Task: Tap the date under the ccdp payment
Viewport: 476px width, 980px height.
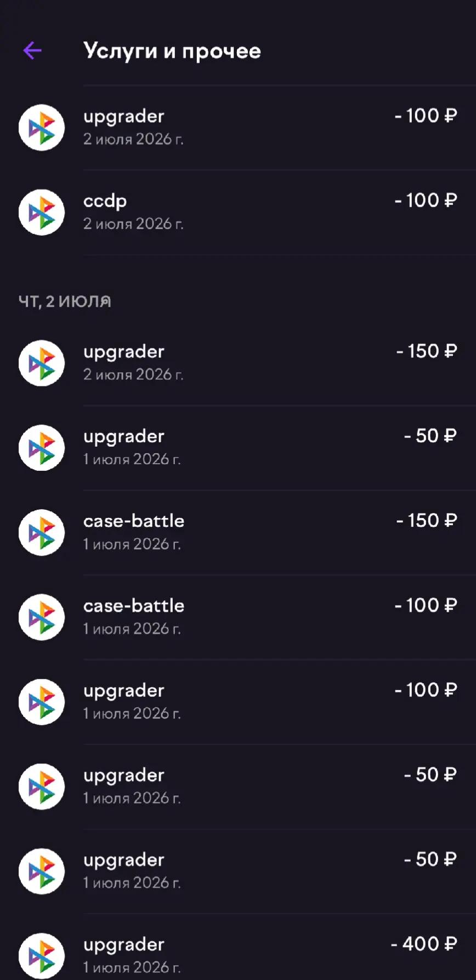Action: 133,224
